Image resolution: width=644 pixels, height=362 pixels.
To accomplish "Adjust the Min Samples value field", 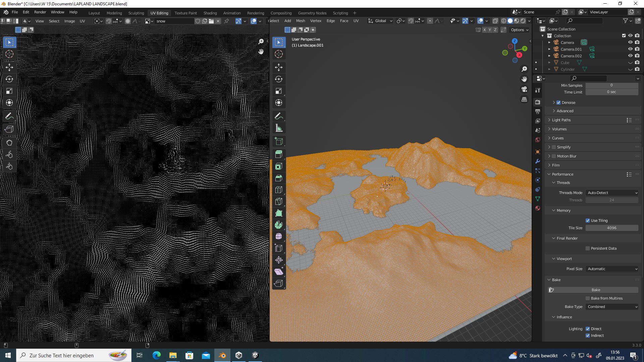I will click(612, 85).
